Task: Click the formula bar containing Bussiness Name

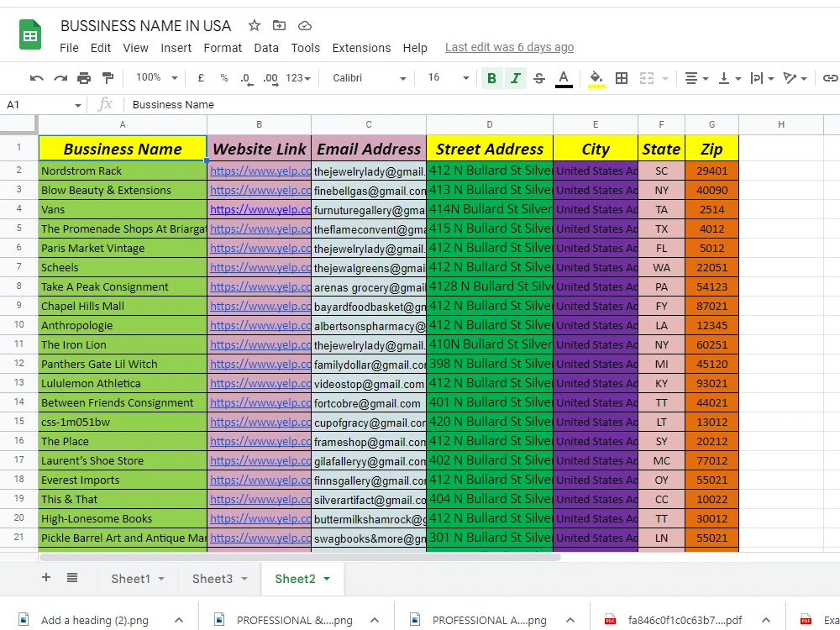Action: point(482,104)
